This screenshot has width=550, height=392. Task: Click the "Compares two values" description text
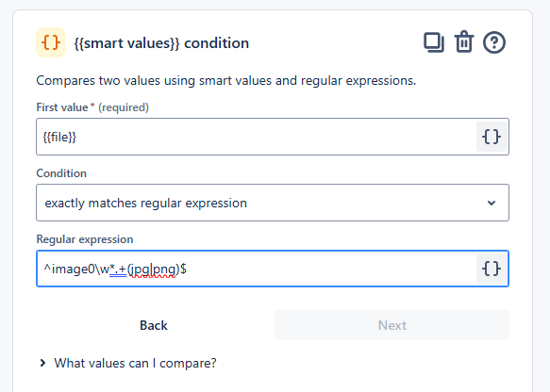coord(226,81)
